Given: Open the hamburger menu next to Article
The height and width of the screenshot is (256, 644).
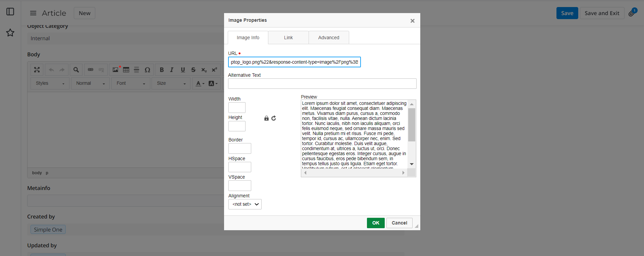Looking at the screenshot, I should click(x=33, y=13).
